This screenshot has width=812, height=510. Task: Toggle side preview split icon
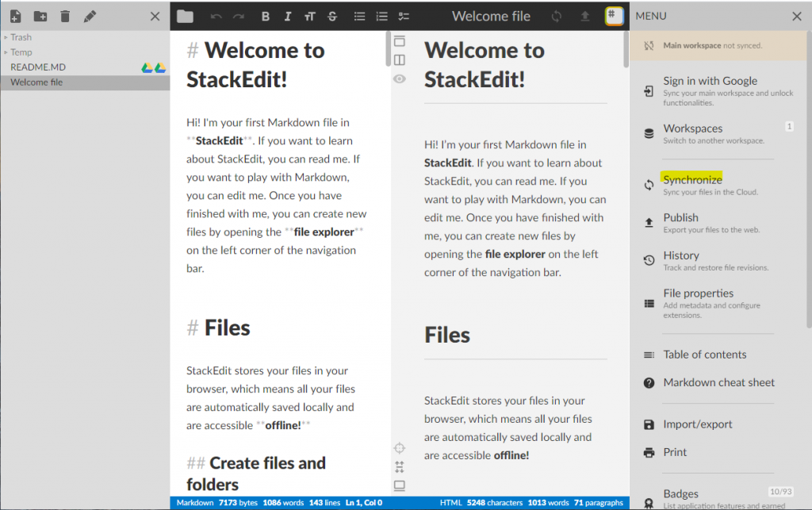tap(400, 60)
